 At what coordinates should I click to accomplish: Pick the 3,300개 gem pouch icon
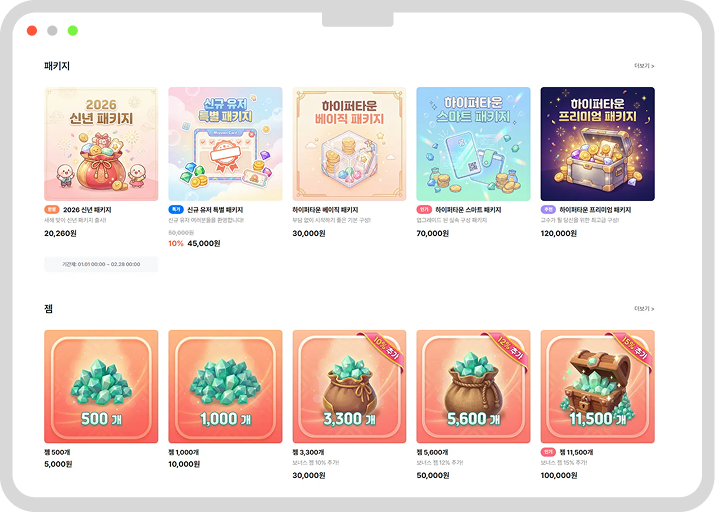click(x=349, y=386)
